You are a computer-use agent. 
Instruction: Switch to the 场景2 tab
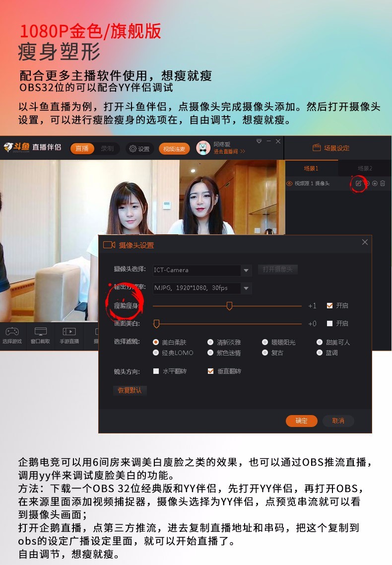tap(365, 168)
